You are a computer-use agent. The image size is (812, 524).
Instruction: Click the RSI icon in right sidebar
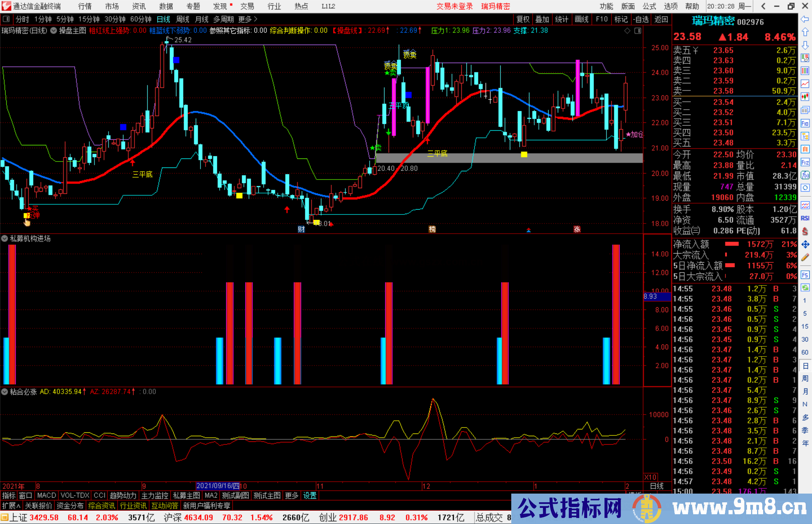tap(805, 218)
